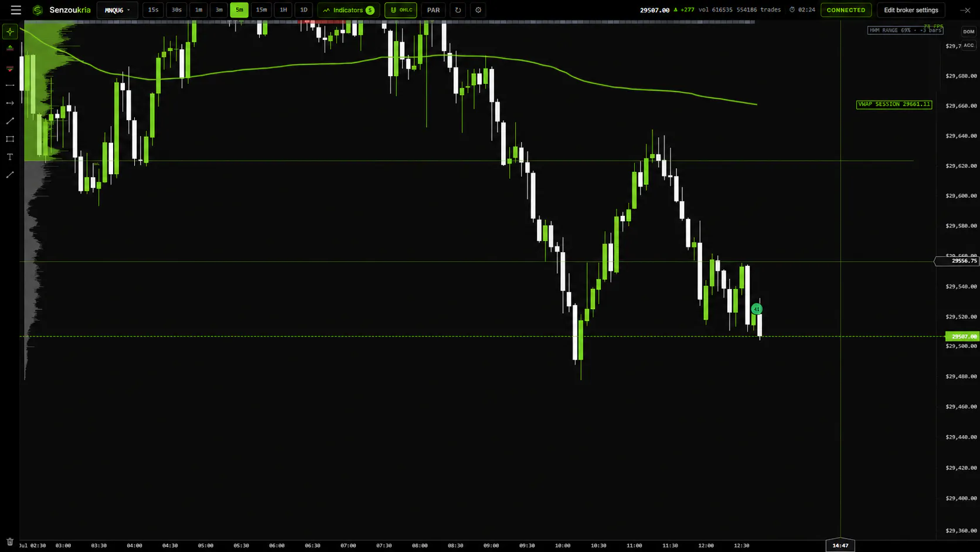Toggle the PAR button

tap(434, 10)
